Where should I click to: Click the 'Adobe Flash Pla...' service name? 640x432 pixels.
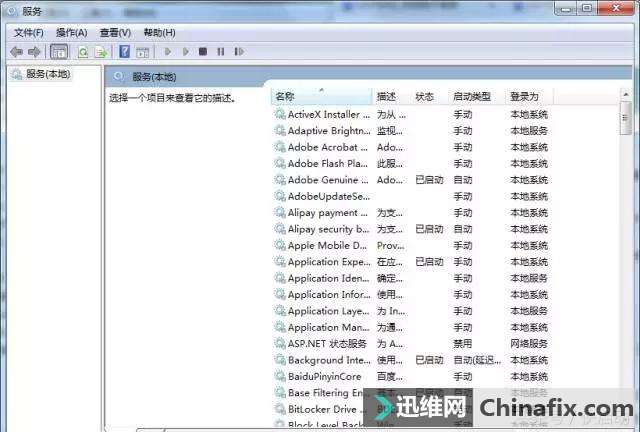(x=328, y=163)
